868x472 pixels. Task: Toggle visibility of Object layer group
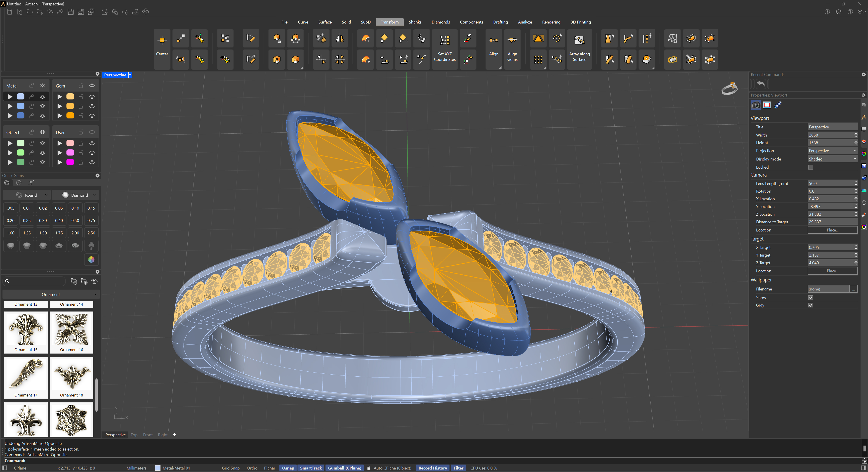pos(42,132)
